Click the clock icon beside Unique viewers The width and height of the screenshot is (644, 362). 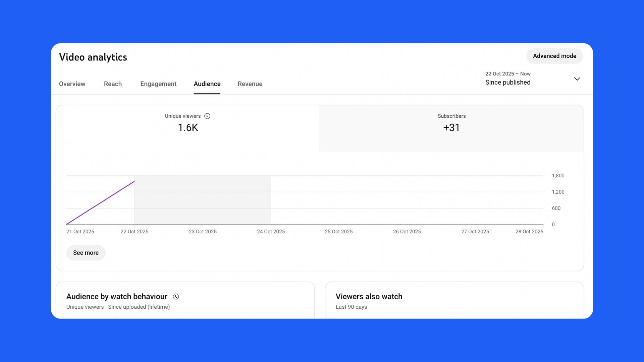pyautogui.click(x=207, y=116)
